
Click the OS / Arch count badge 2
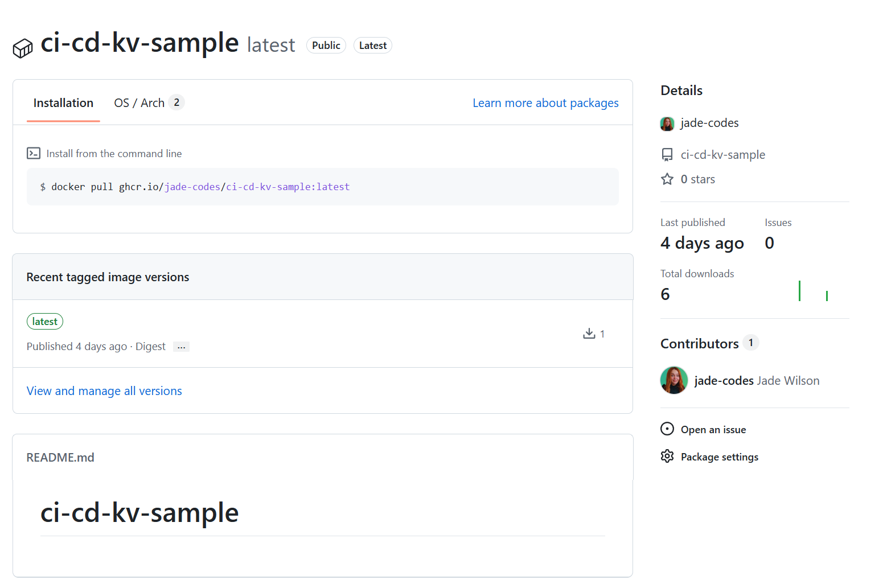click(176, 102)
